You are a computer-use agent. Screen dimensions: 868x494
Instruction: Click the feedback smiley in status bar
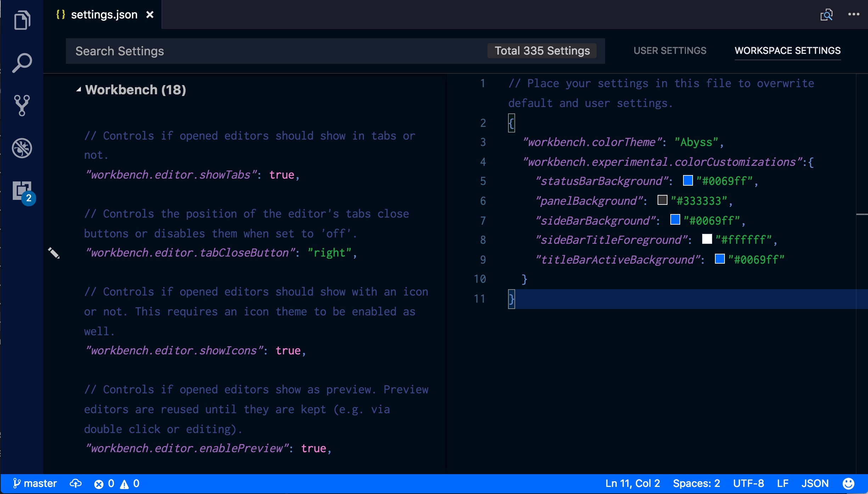pos(848,483)
